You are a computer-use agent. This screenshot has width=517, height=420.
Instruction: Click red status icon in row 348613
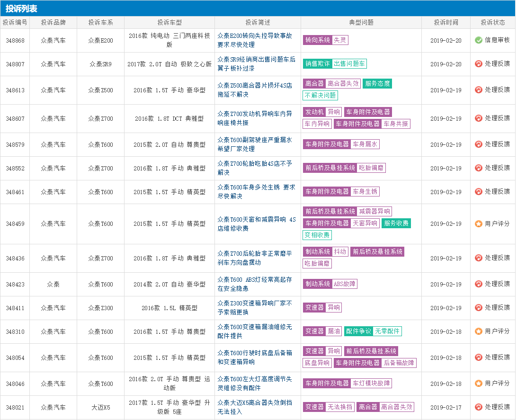tap(479, 89)
